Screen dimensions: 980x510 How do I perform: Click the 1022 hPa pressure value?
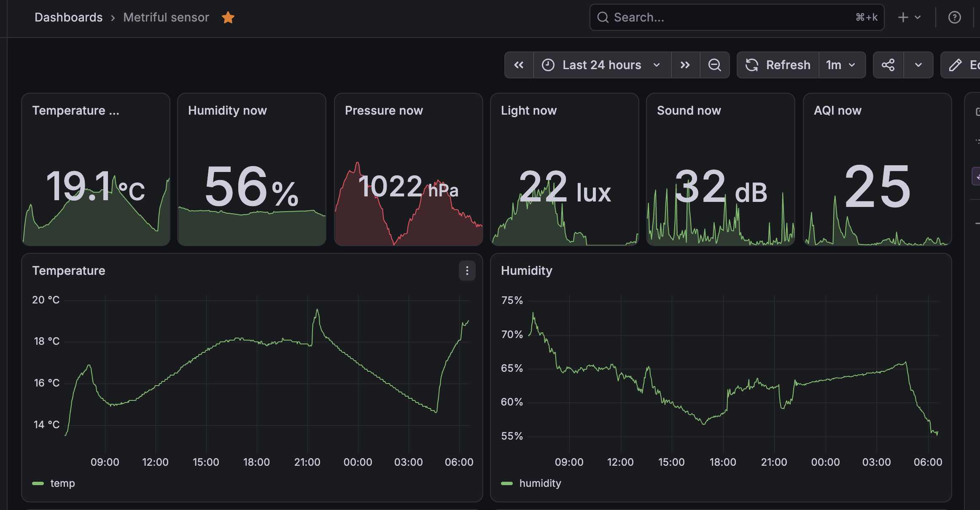click(x=408, y=186)
